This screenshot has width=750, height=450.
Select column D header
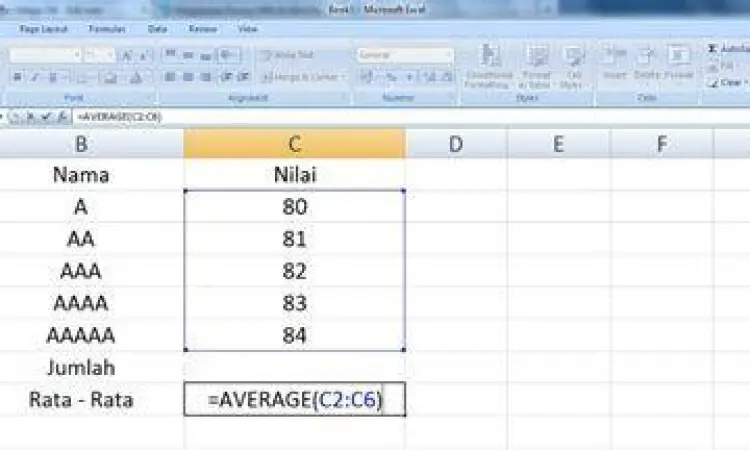(x=456, y=145)
